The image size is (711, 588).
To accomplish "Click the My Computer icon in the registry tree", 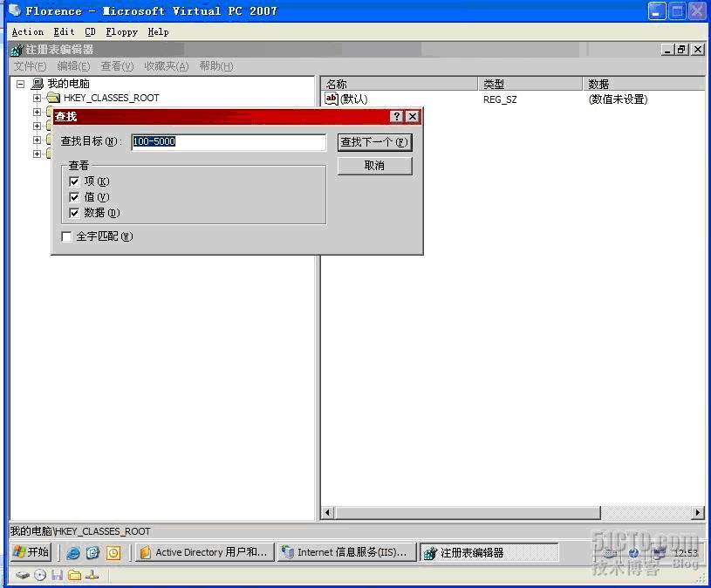I will pyautogui.click(x=38, y=84).
